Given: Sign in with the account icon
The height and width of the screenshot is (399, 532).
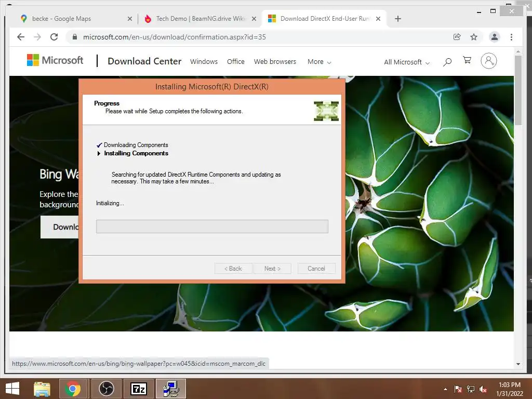Looking at the screenshot, I should pyautogui.click(x=488, y=61).
